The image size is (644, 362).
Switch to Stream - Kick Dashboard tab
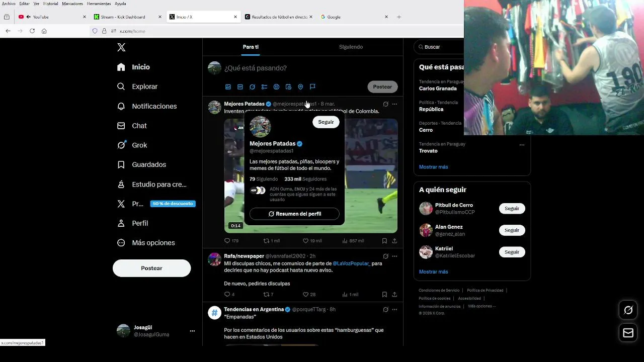coord(127,17)
